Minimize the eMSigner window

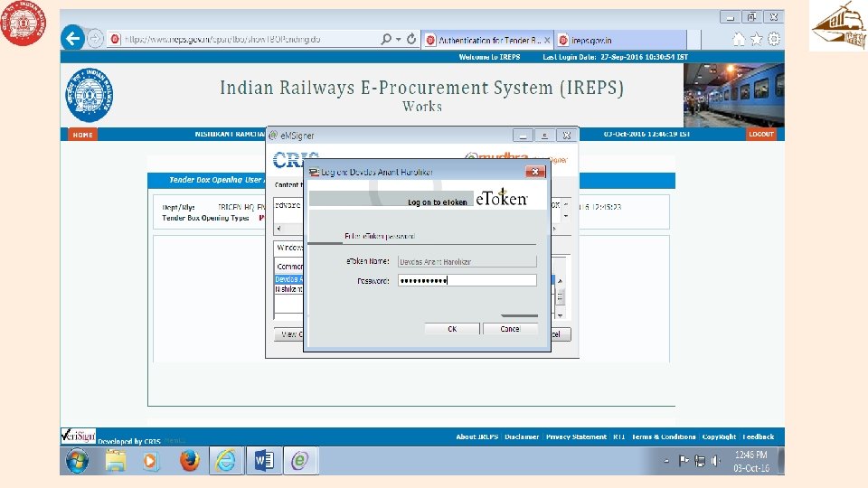pos(523,135)
